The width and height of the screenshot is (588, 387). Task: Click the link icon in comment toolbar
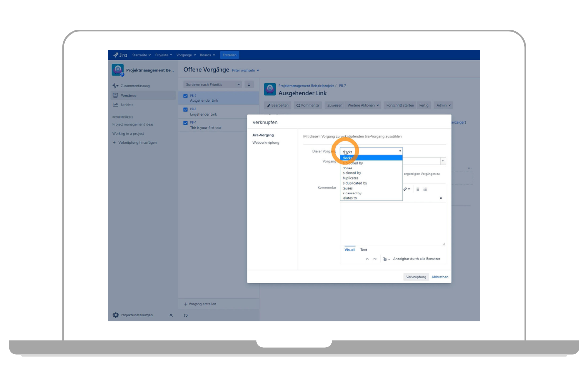click(406, 189)
